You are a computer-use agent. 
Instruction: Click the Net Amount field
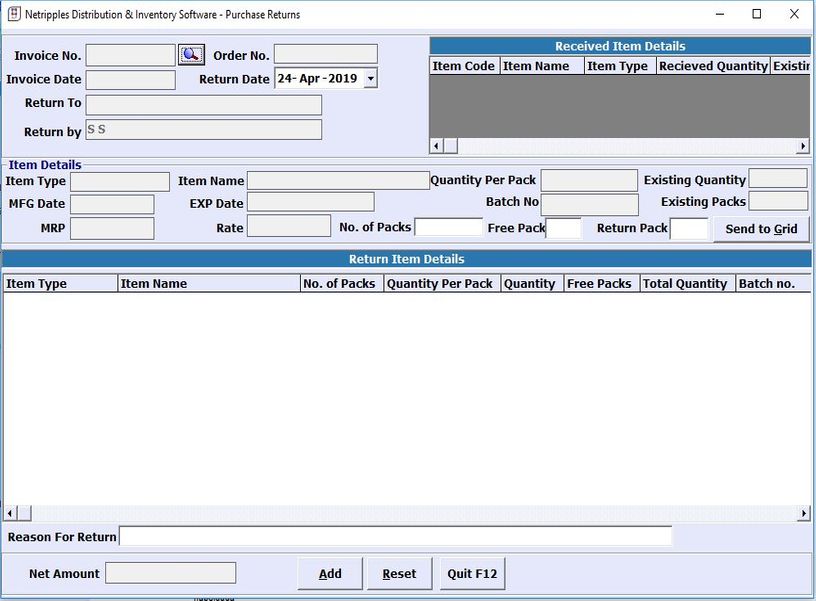pos(171,573)
